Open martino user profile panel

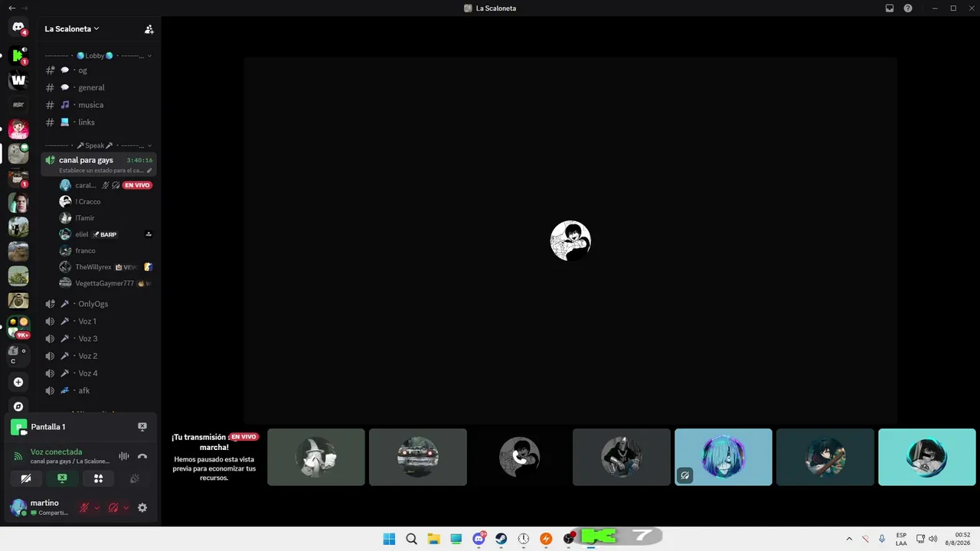click(x=41, y=507)
